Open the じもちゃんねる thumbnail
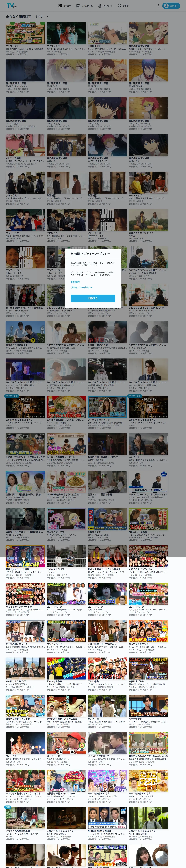This screenshot has width=186, height=868. 66,669
